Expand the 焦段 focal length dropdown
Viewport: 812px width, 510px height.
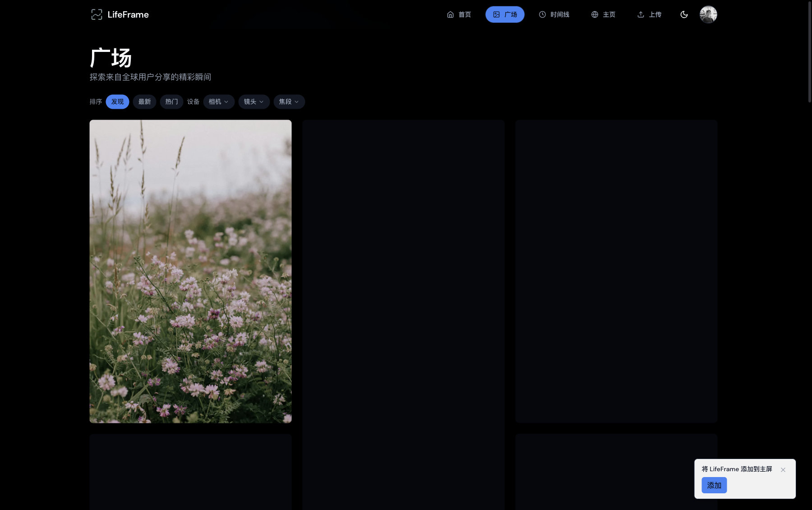tap(289, 102)
